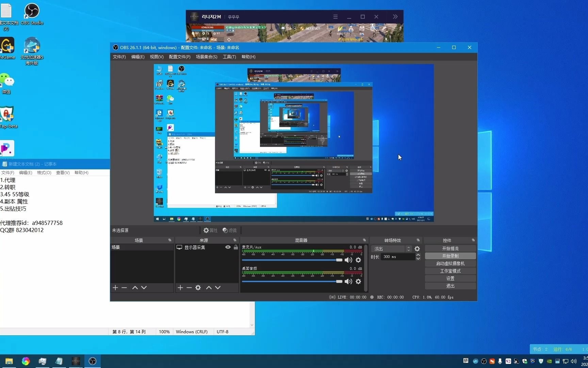This screenshot has width=588, height=368.
Task: Remove the selected scene with the minus icon
Action: coord(124,288)
